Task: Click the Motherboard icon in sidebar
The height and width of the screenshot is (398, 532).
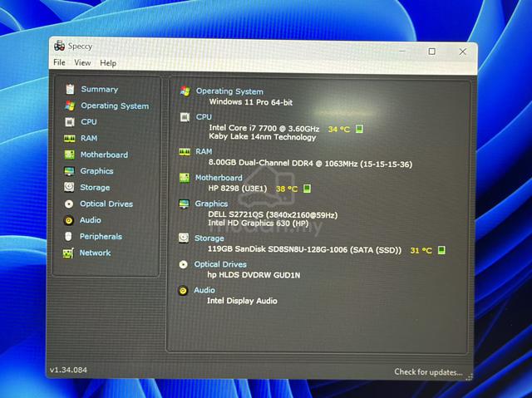Action: [70, 155]
